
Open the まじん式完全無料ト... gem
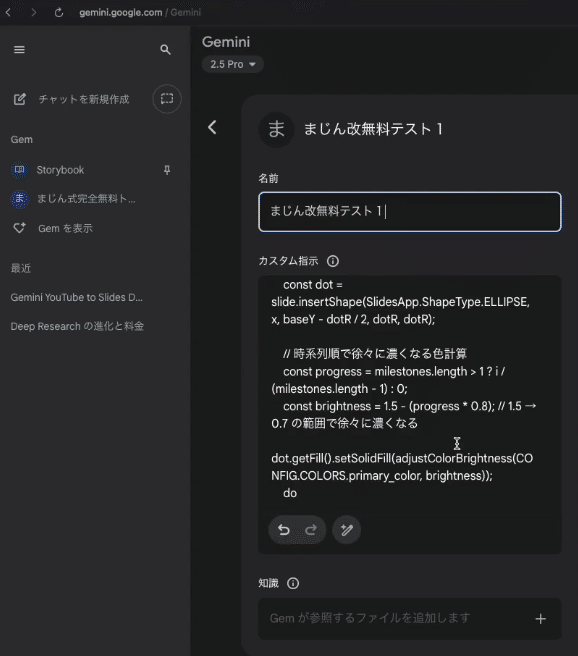(x=86, y=199)
